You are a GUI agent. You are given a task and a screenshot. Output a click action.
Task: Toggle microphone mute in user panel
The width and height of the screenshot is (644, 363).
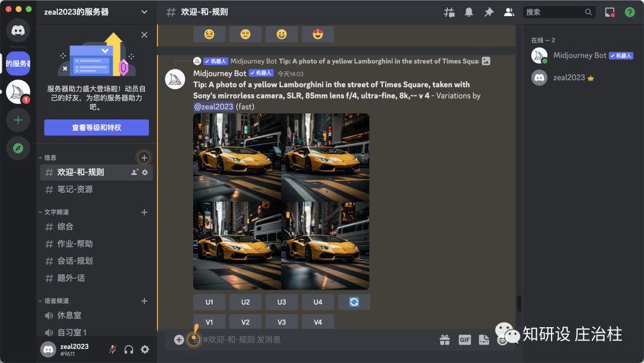click(x=112, y=349)
